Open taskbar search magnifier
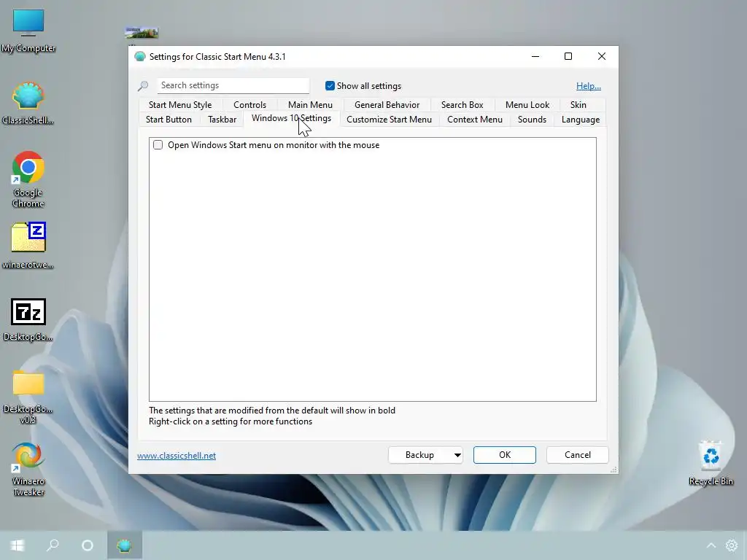747x560 pixels. pyautogui.click(x=53, y=545)
